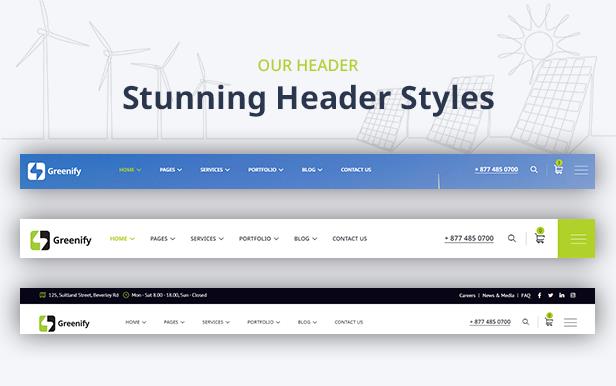
Task: Open the shopping cart in blue header
Action: (x=558, y=168)
